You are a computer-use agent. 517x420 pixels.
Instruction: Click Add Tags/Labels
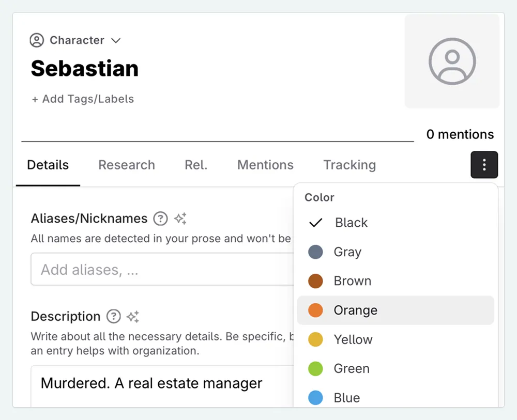pyautogui.click(x=82, y=99)
